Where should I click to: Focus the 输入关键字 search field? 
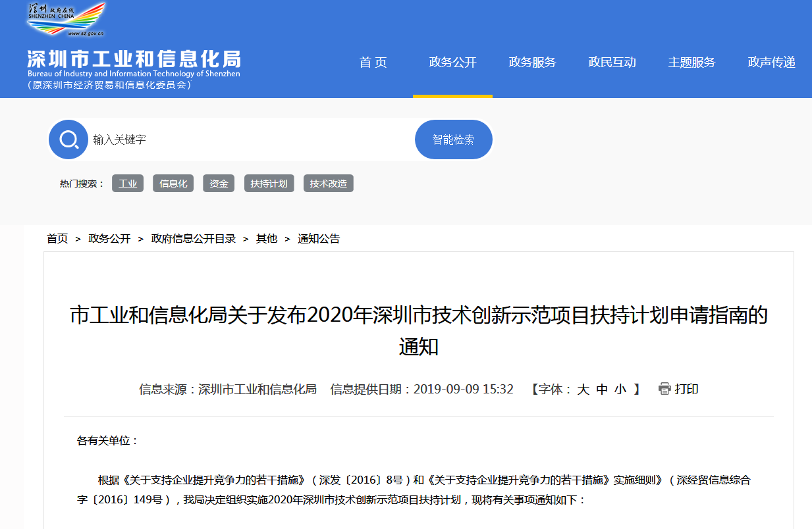[250, 139]
